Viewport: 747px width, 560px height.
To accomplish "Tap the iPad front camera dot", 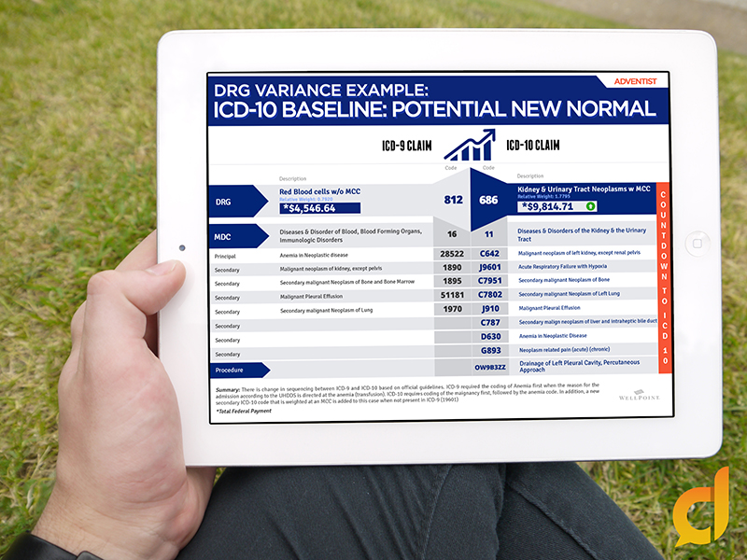I will click(181, 248).
